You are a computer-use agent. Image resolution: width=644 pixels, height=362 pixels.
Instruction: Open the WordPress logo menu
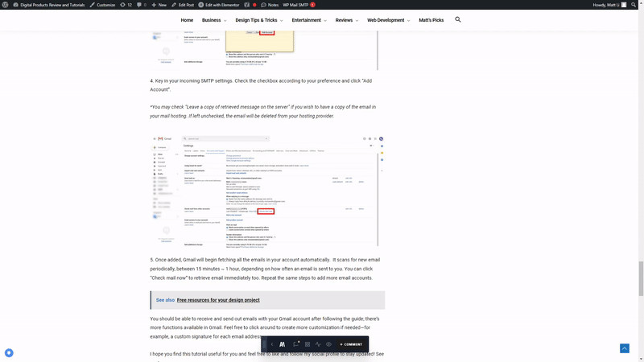[x=5, y=5]
